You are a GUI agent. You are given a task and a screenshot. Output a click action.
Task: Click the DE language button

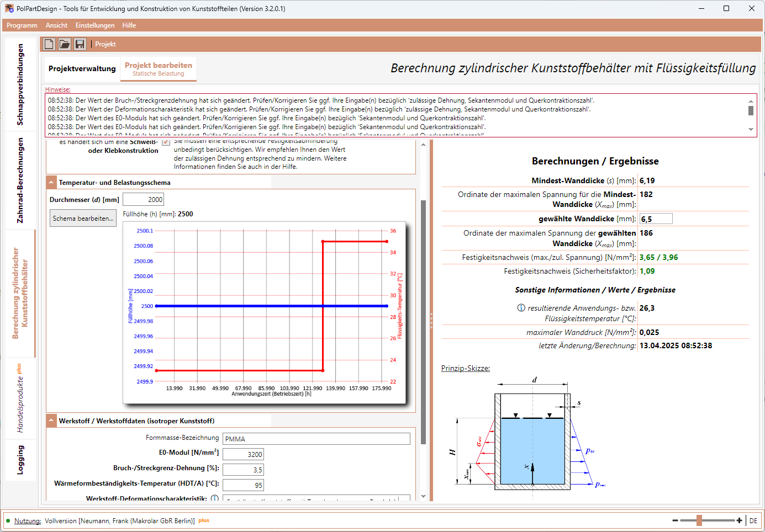[x=753, y=520]
